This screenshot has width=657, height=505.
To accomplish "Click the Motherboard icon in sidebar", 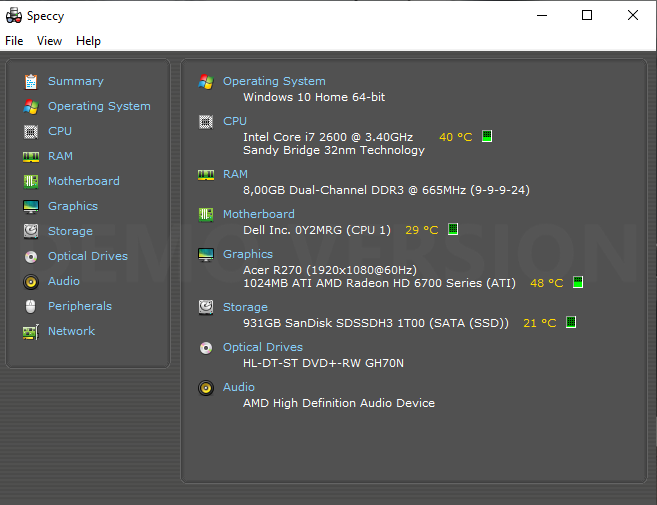I will pyautogui.click(x=30, y=181).
